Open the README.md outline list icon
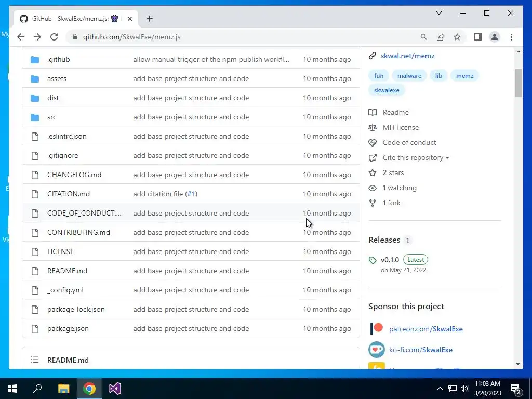Viewport: 532px width, 399px height. [x=35, y=360]
